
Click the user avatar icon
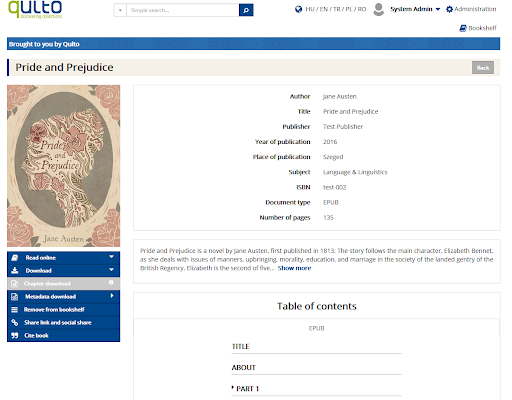379,9
